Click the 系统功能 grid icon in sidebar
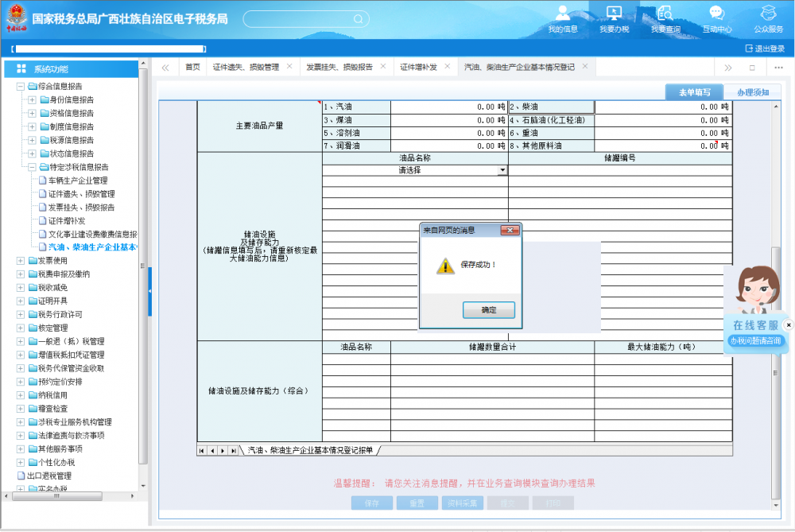The width and height of the screenshot is (795, 532). coord(22,68)
